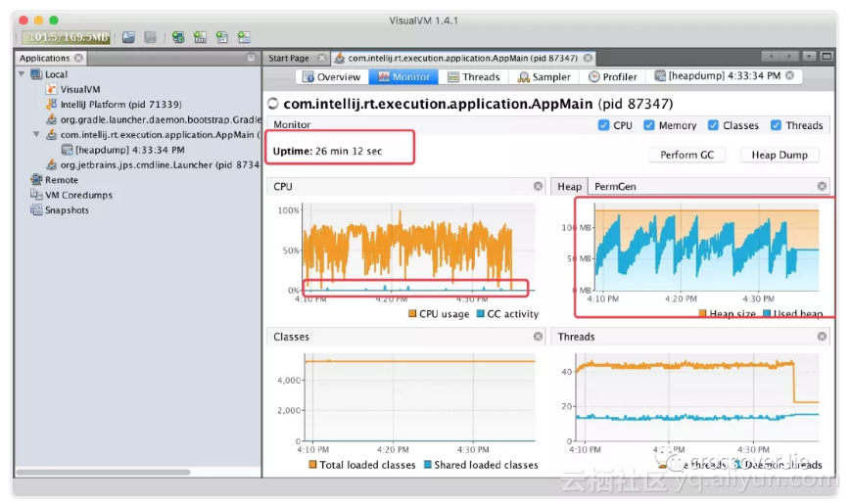Viewport: 851px width, 504px height.
Task: Click the Application Snapshot toolbar icon
Action: click(151, 37)
